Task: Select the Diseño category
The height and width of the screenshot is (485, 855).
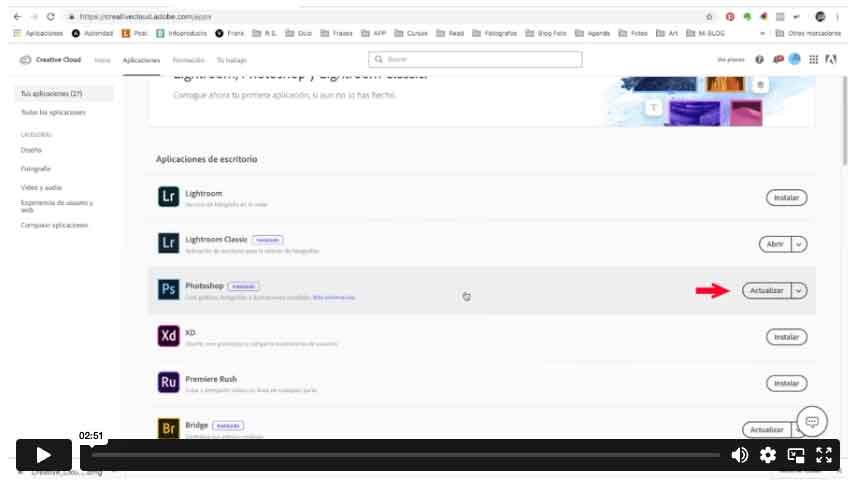Action: 31,150
